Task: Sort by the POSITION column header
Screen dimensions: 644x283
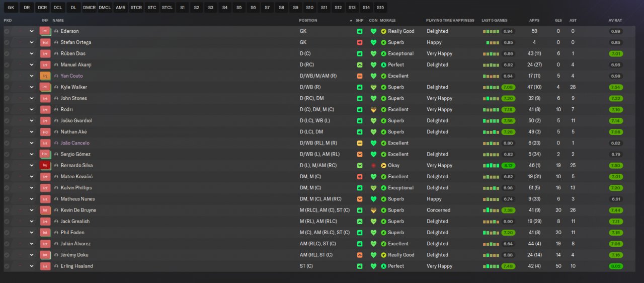Action: (x=308, y=21)
